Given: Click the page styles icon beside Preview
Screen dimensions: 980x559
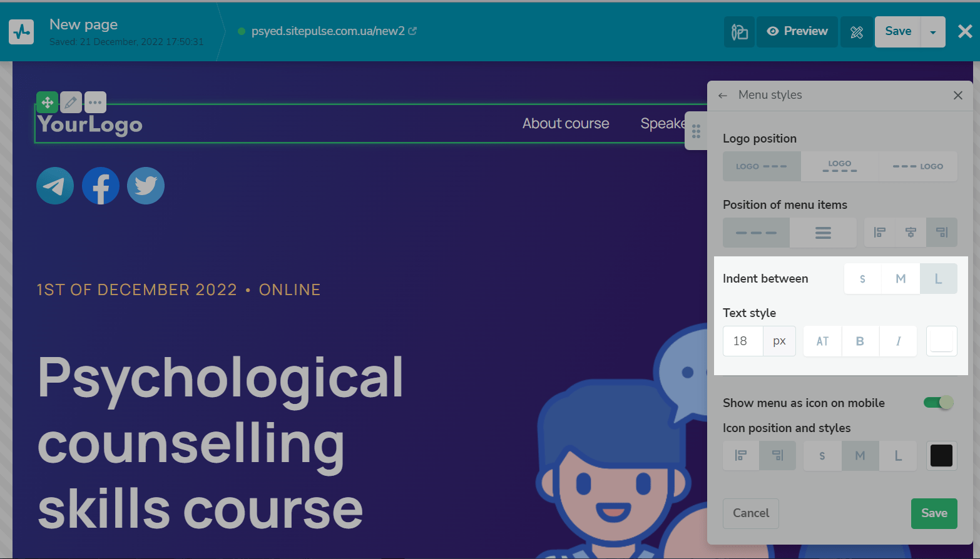Looking at the screenshot, I should [x=739, y=32].
